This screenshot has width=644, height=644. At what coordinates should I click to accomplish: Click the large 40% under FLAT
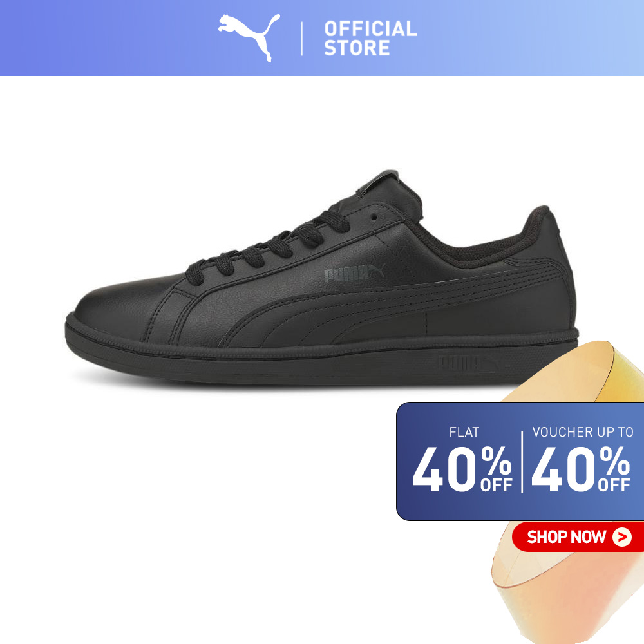462,469
